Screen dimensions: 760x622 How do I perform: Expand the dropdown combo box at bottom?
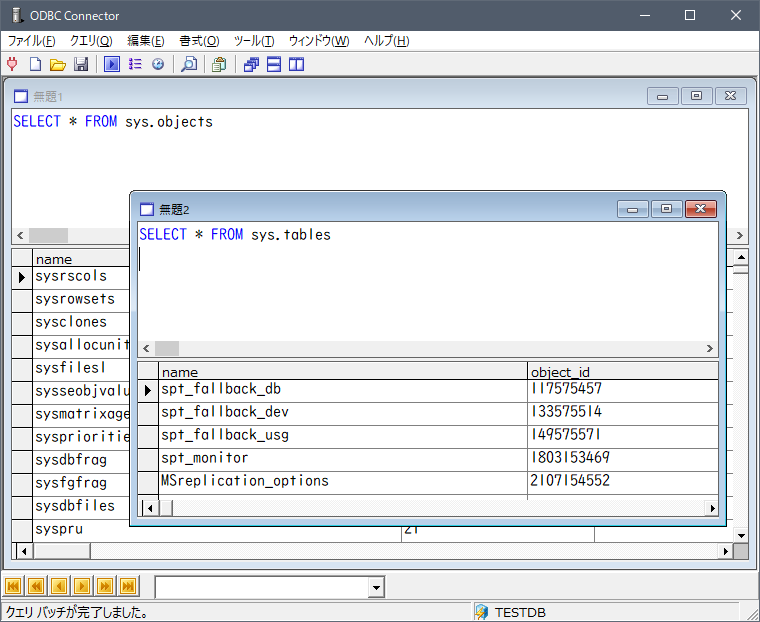click(x=376, y=587)
